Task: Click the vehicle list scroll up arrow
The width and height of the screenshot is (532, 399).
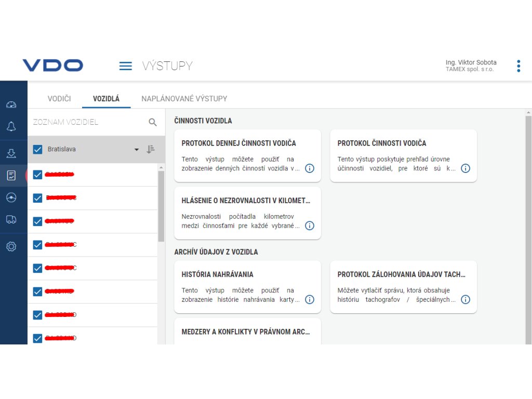Action: pyautogui.click(x=161, y=168)
